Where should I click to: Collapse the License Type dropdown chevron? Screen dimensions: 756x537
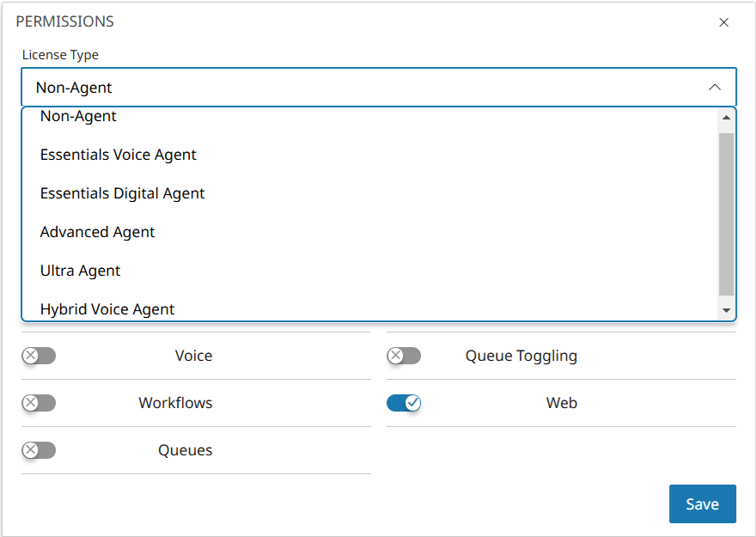(x=715, y=88)
